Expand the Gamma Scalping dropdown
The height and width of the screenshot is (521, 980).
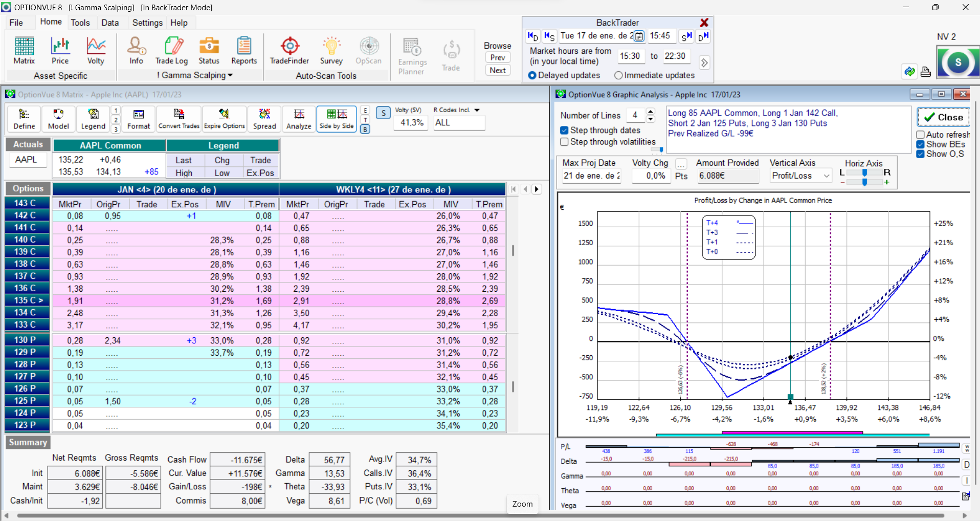coord(230,75)
